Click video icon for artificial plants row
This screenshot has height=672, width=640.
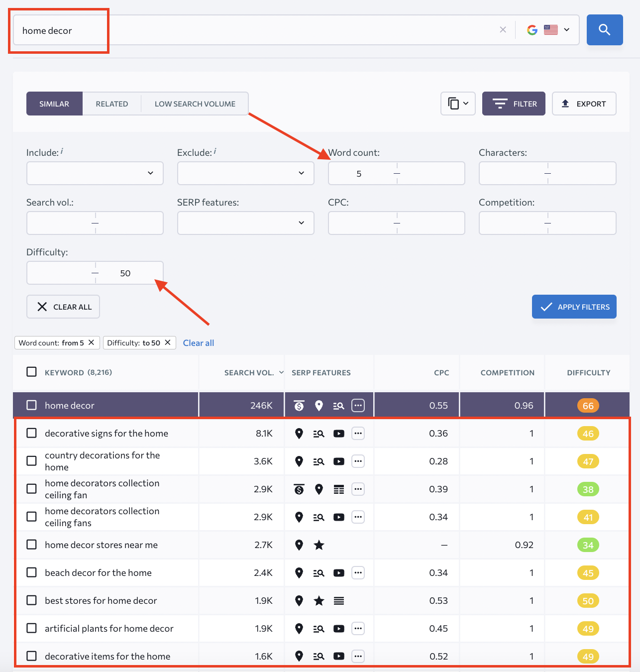[339, 629]
